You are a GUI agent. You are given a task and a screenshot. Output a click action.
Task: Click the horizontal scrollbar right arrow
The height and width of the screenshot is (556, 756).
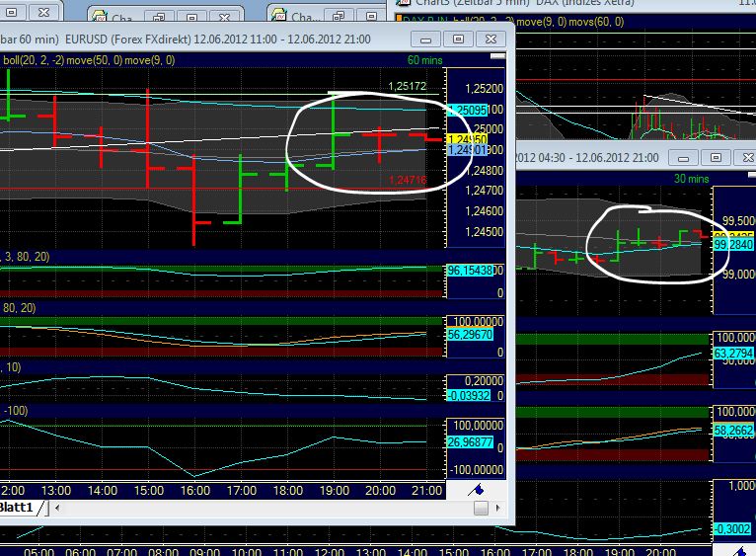(498, 508)
